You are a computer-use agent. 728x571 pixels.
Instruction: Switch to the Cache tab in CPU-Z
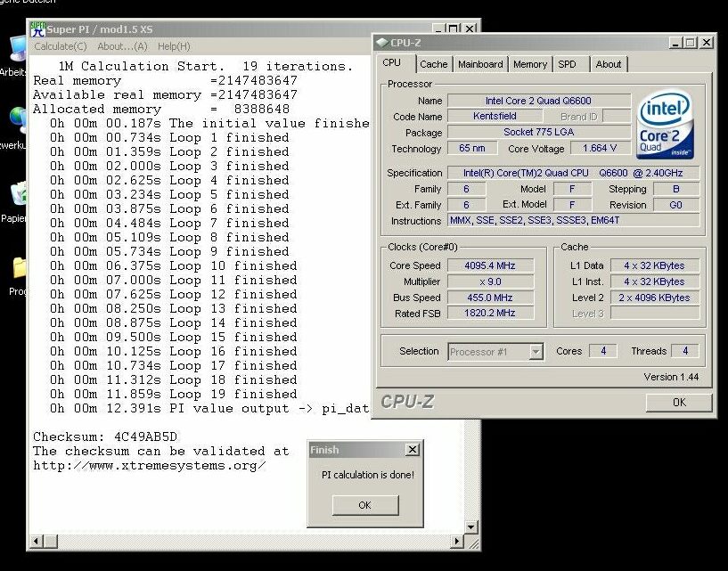[x=434, y=64]
